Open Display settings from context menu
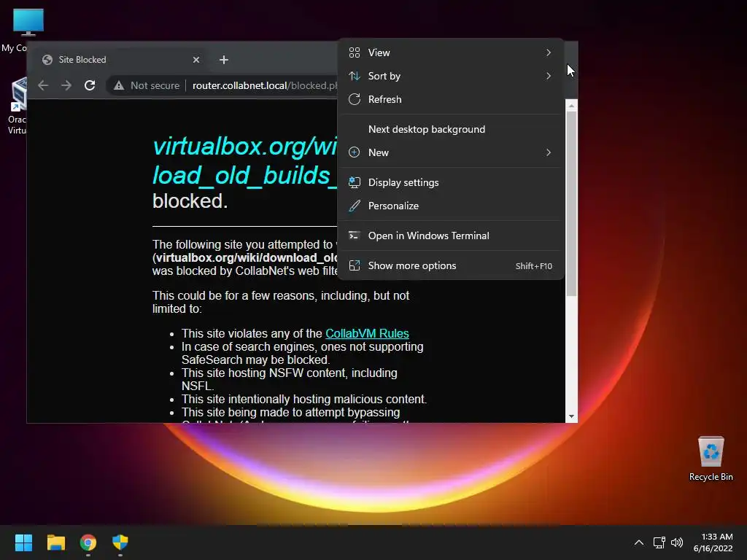Viewport: 747px width, 560px height. (x=450, y=182)
